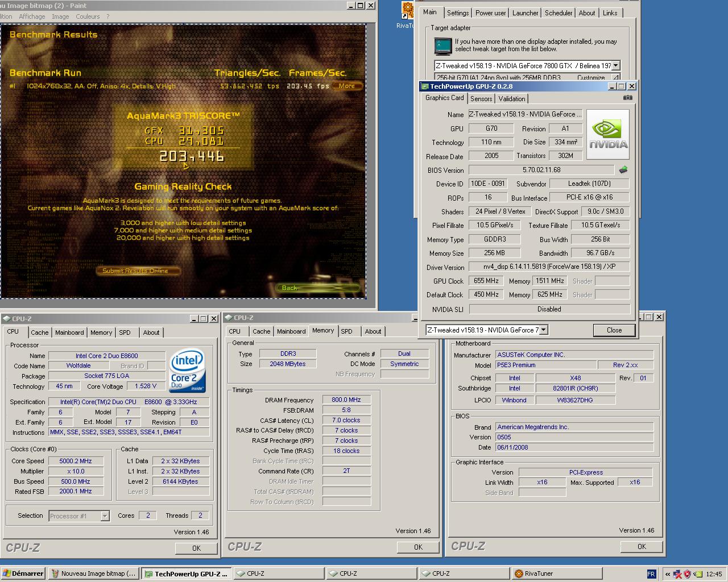Open the Image menu in Paint
Image resolution: width=728 pixels, height=582 pixels.
60,16
